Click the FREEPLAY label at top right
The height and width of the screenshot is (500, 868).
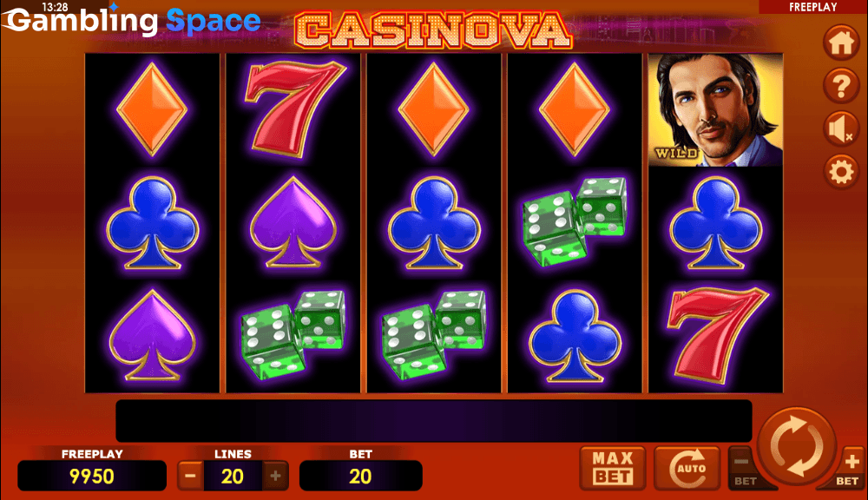[812, 7]
